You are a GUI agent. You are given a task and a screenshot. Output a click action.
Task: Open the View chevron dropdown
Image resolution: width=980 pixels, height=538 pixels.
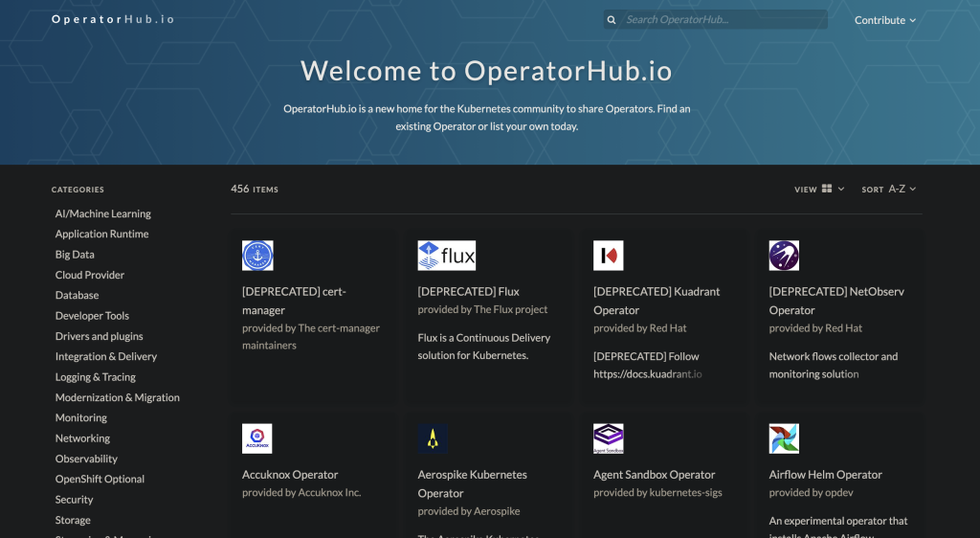[x=840, y=189]
